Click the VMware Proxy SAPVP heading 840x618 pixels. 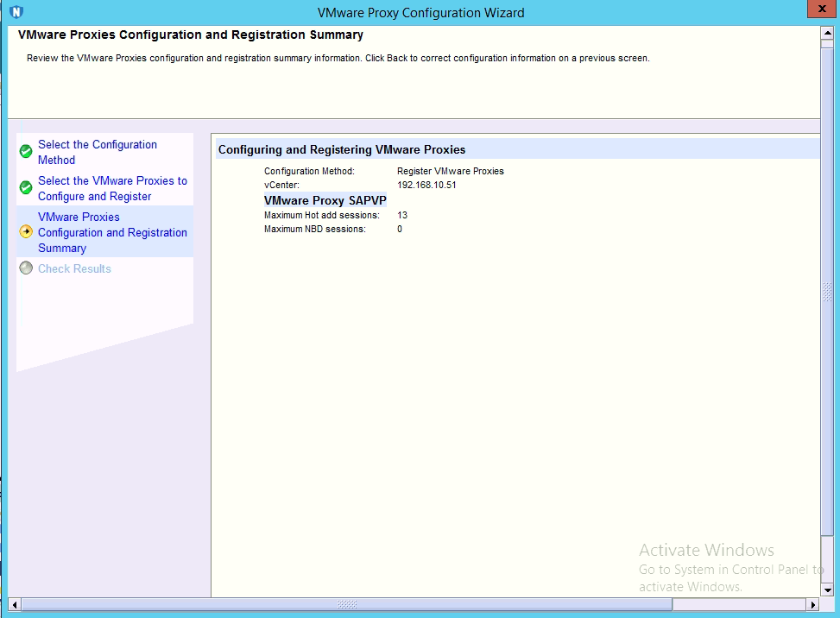[x=325, y=200]
